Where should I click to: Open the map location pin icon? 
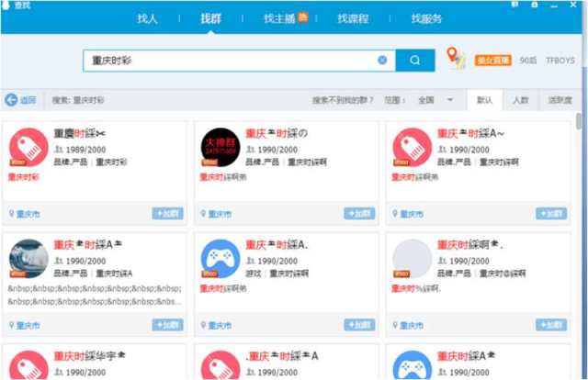tap(456, 58)
